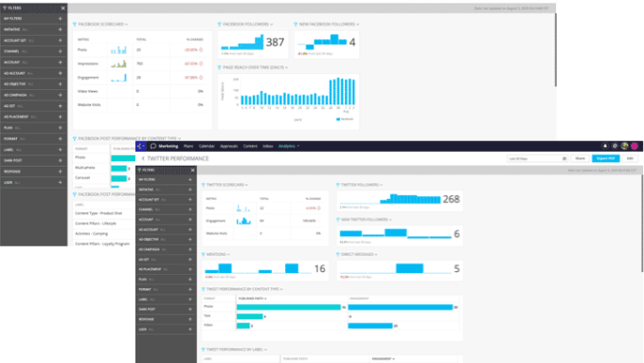Viewport: 644px width, 363px height.
Task: Open the Content tab
Action: (x=250, y=146)
